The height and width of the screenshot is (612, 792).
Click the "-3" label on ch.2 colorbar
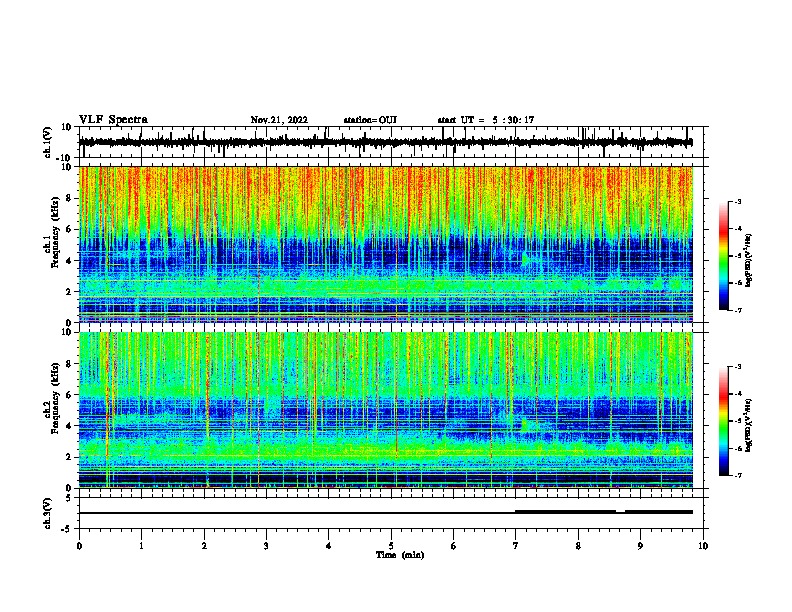(x=737, y=367)
